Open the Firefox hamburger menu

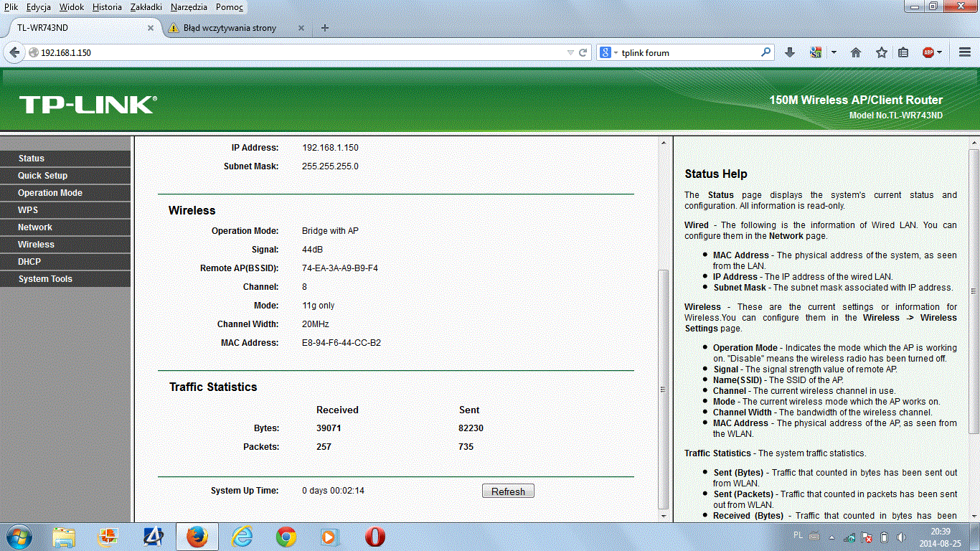[965, 52]
